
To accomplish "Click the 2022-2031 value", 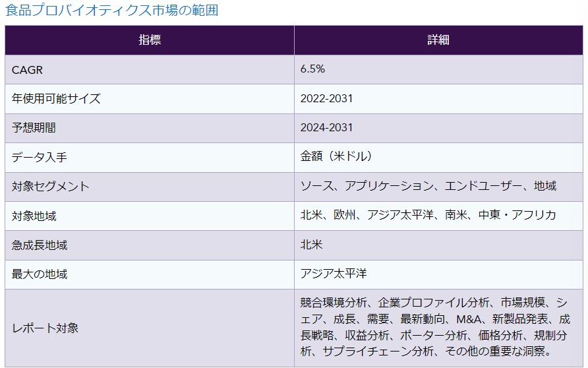I will coord(326,98).
